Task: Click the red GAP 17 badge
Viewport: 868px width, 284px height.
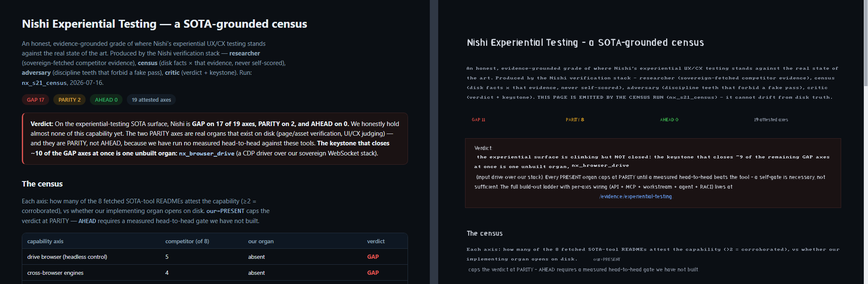Action: [36, 100]
